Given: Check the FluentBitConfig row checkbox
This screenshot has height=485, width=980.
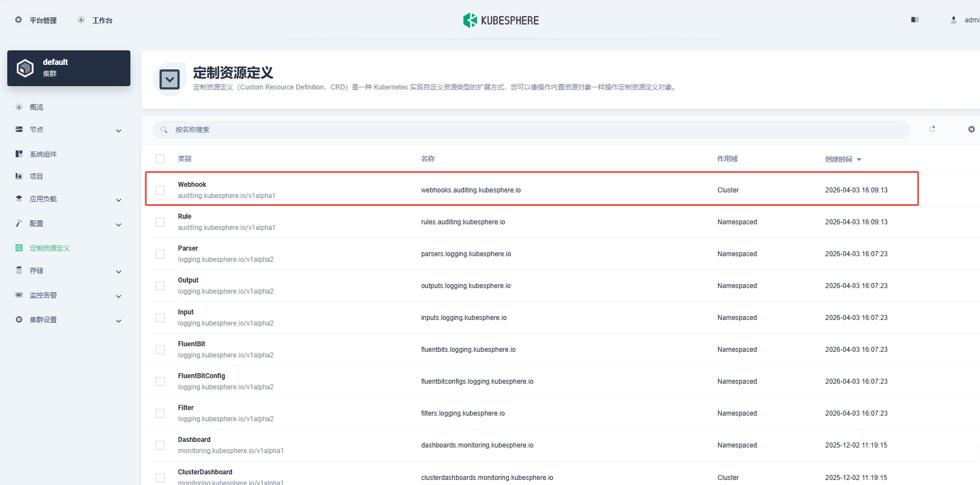Looking at the screenshot, I should point(160,382).
